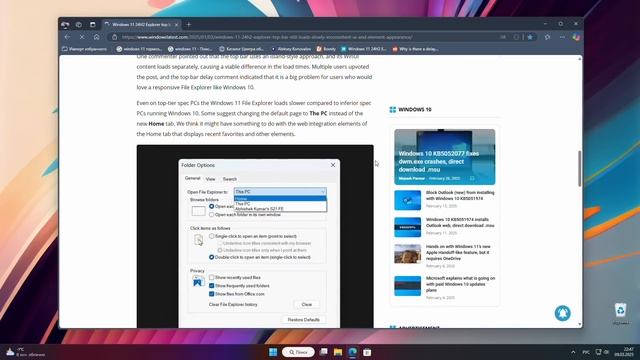640x360 pixels.
Task: Click the scrollbar down arrow
Action: [x=580, y=324]
